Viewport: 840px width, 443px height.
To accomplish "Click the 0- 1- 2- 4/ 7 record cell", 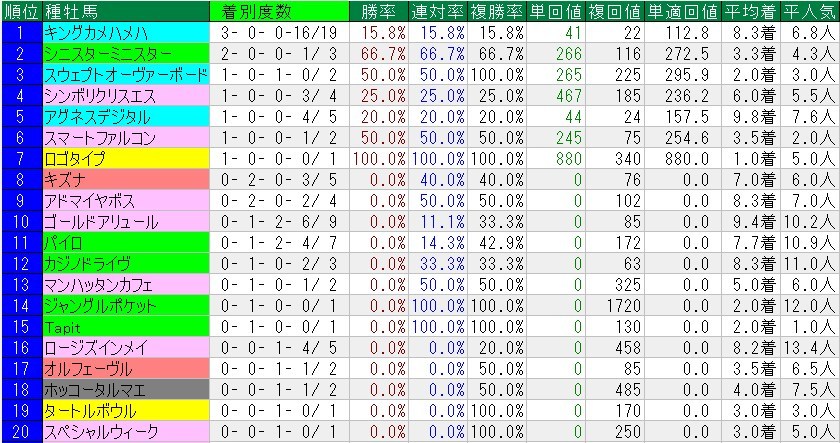I will pos(279,243).
